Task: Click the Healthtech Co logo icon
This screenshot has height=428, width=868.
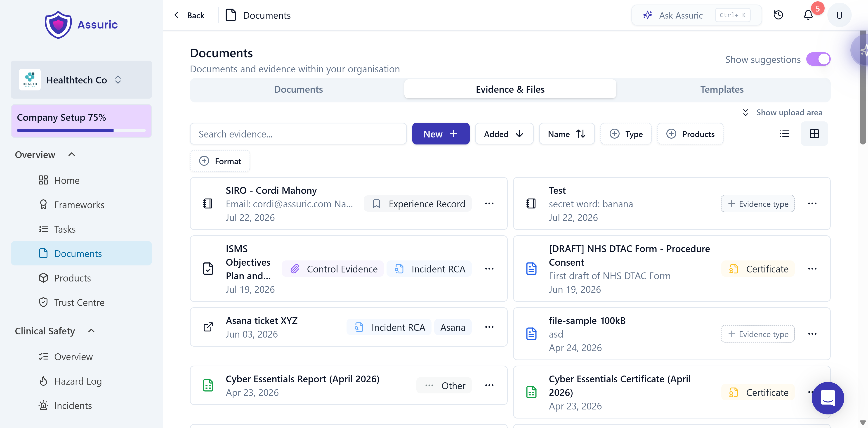Action: (30, 80)
